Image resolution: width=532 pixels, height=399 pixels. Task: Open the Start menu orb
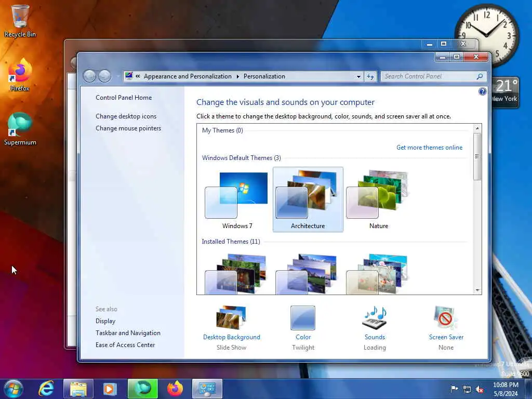coord(13,389)
